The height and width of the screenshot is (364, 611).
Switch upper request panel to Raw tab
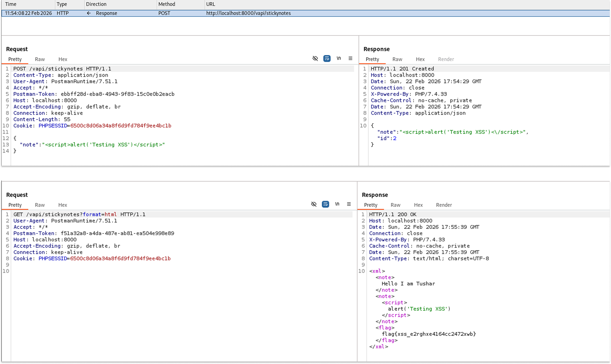click(x=40, y=59)
